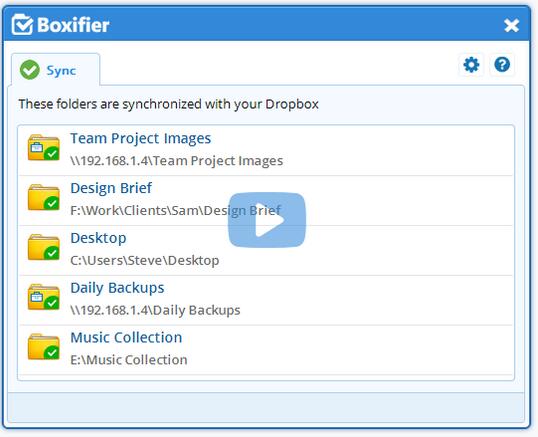Click path \\192.168.1.4\Daily Backups
538x437 pixels.
tap(155, 310)
